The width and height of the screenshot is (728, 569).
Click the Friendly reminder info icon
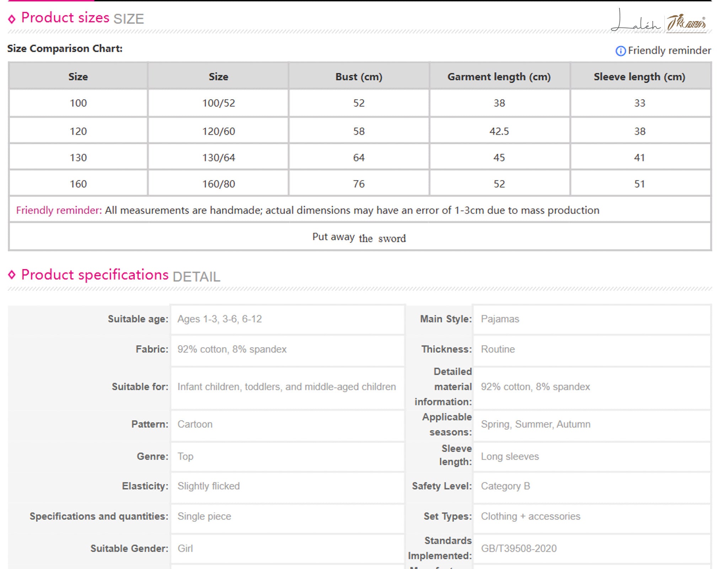(x=620, y=51)
